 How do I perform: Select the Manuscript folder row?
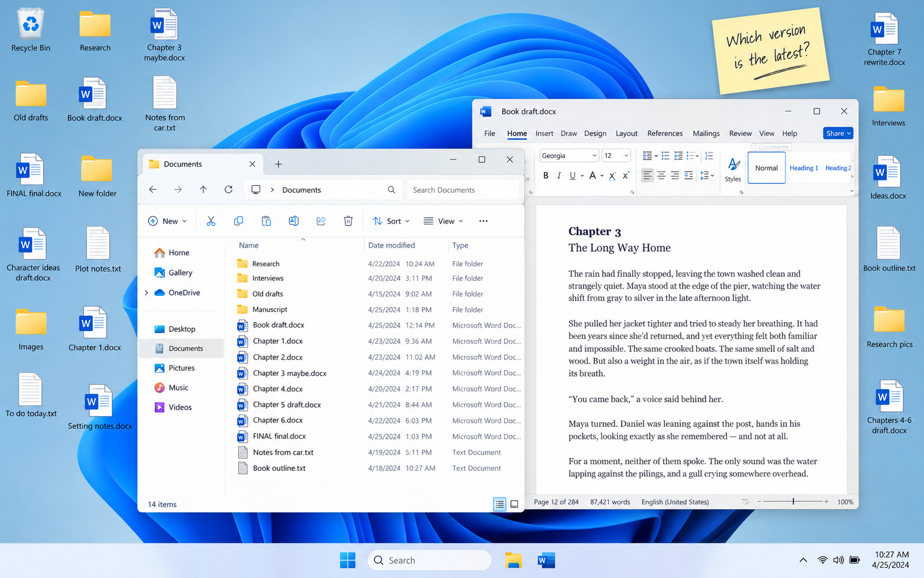tap(379, 309)
